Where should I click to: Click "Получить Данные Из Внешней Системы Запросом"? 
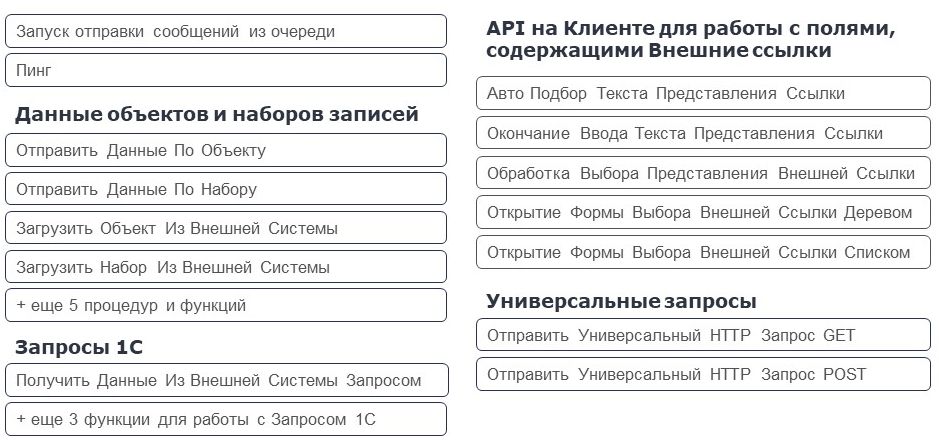click(x=225, y=380)
